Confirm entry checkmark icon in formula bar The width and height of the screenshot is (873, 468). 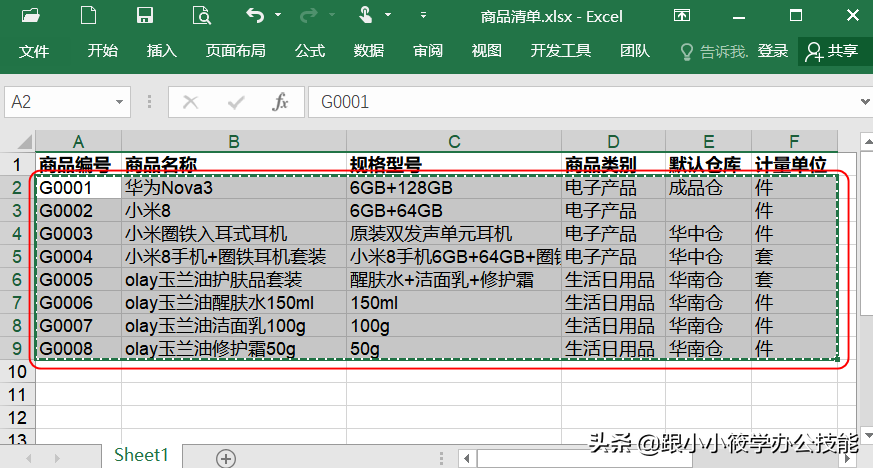pyautogui.click(x=236, y=102)
